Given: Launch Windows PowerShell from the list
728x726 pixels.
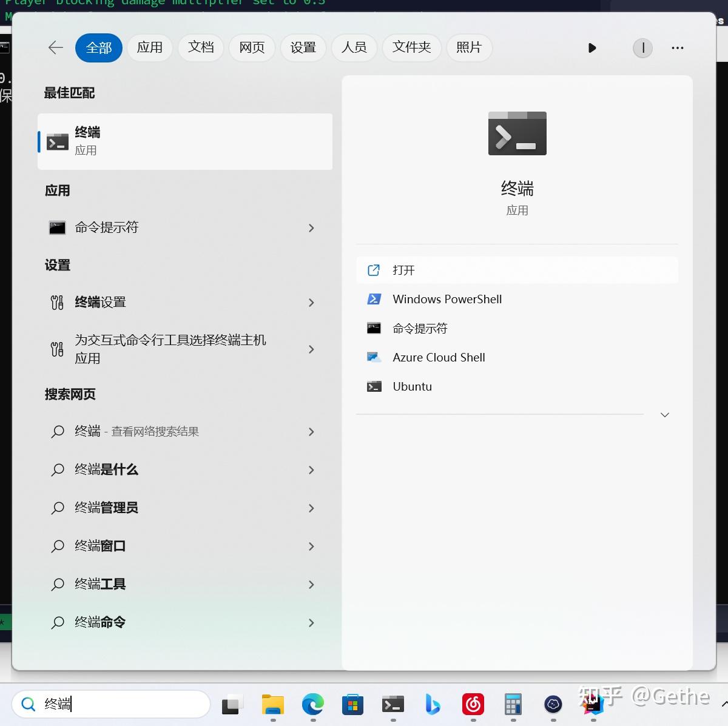Looking at the screenshot, I should click(517, 299).
